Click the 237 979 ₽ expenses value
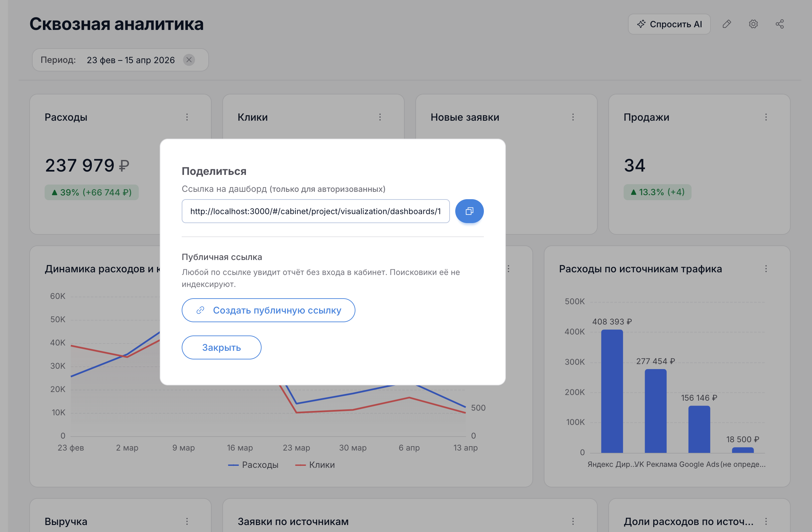 [87, 166]
